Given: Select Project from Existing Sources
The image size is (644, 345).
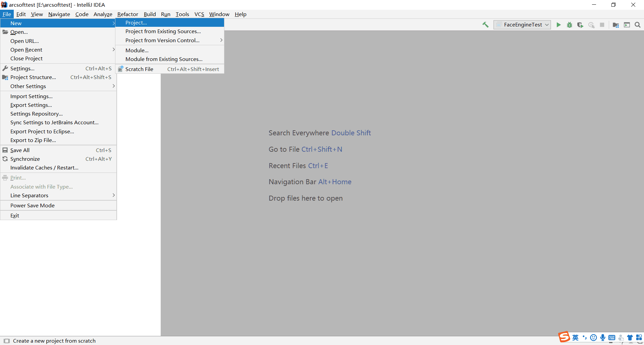Looking at the screenshot, I should (x=163, y=31).
